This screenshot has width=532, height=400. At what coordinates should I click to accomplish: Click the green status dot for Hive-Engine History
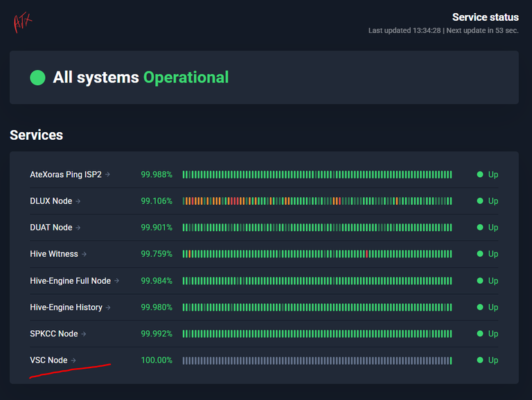pos(480,307)
